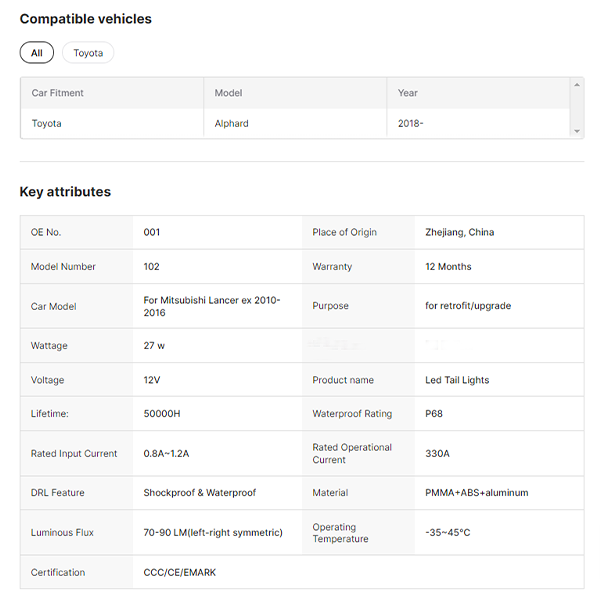The height and width of the screenshot is (600, 600).
Task: Click the -35~45°C temperature value
Action: pyautogui.click(x=448, y=532)
